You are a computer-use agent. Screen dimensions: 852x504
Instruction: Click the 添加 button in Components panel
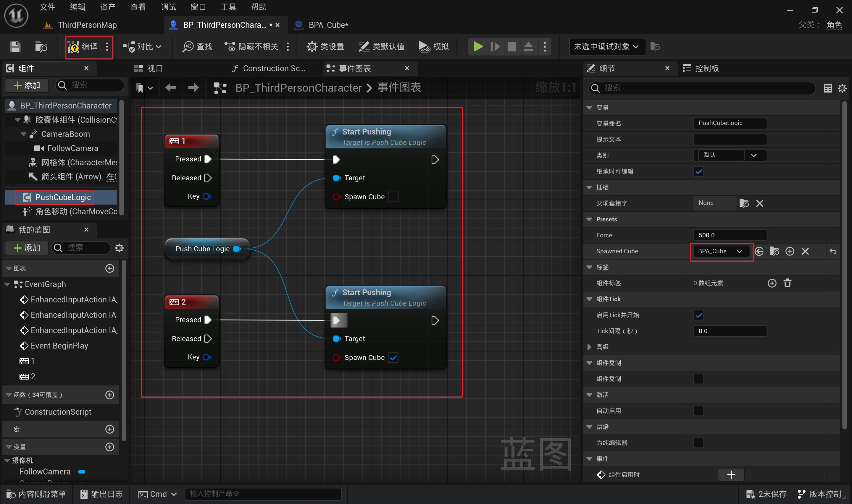[27, 85]
